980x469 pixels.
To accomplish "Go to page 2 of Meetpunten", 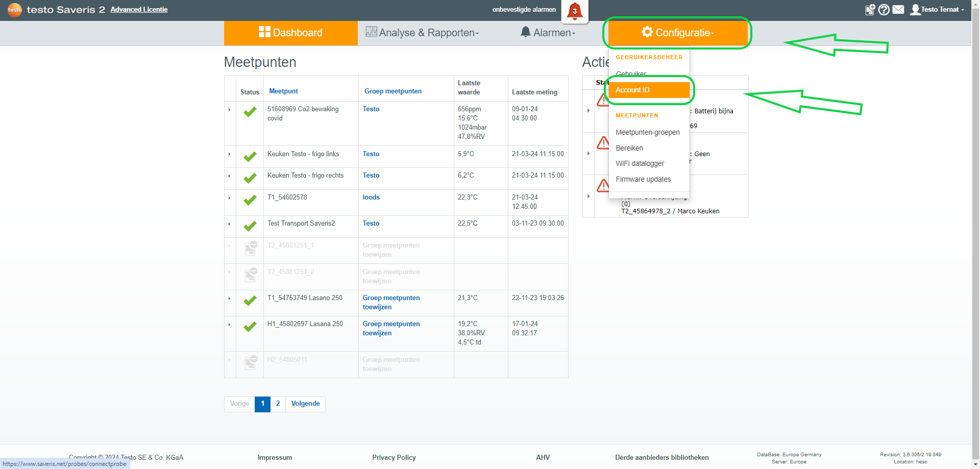I will (278, 404).
